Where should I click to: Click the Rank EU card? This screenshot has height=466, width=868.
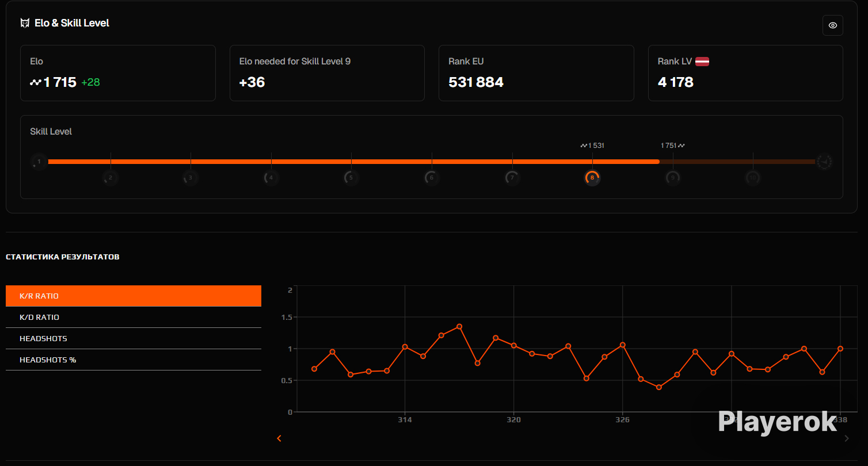click(x=536, y=73)
